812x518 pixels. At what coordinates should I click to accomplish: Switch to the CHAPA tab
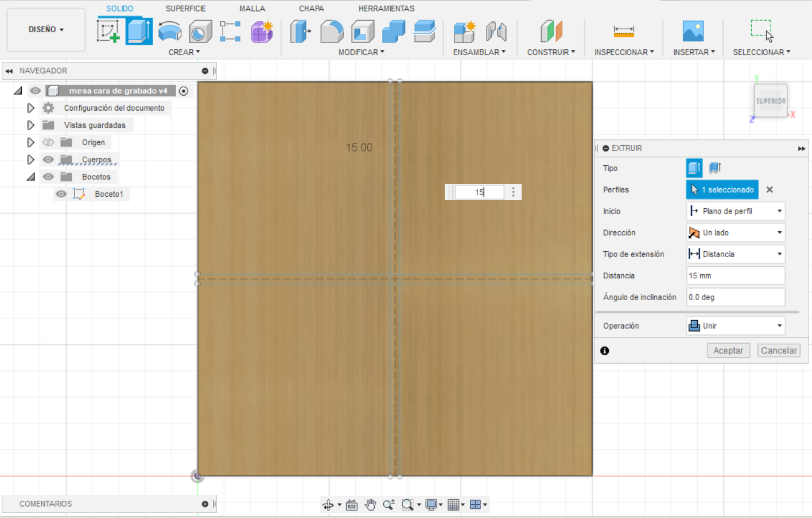(312, 9)
